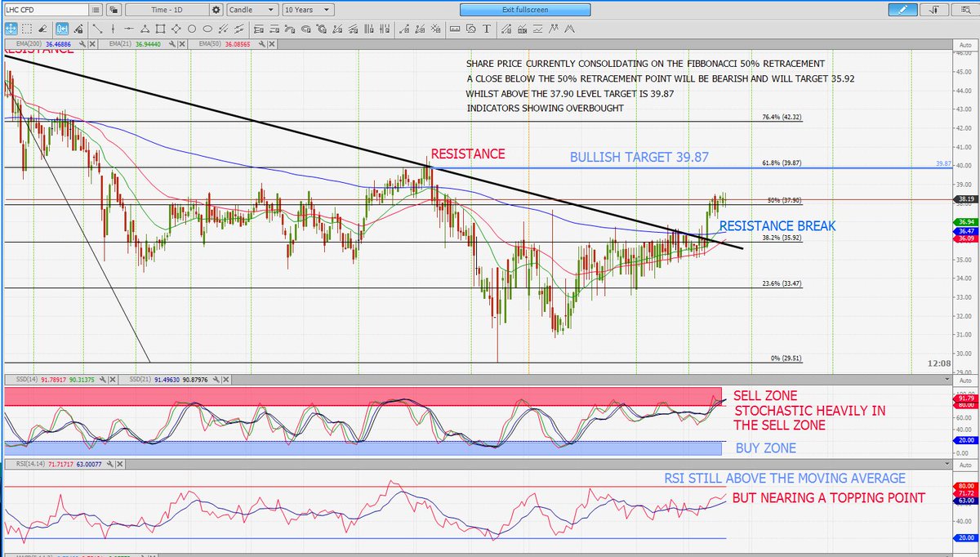
Task: Choose the ellipse shape tool
Action: click(207, 29)
